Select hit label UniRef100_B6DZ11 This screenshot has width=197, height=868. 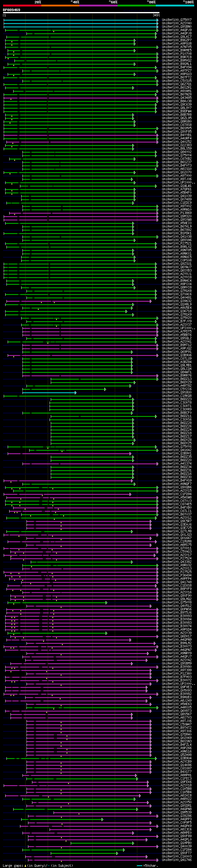tap(177, 416)
